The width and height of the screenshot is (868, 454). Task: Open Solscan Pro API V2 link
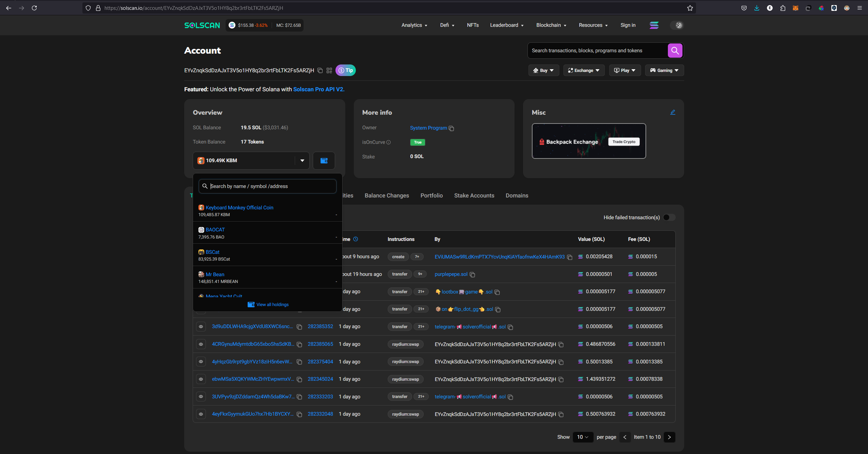pos(319,89)
